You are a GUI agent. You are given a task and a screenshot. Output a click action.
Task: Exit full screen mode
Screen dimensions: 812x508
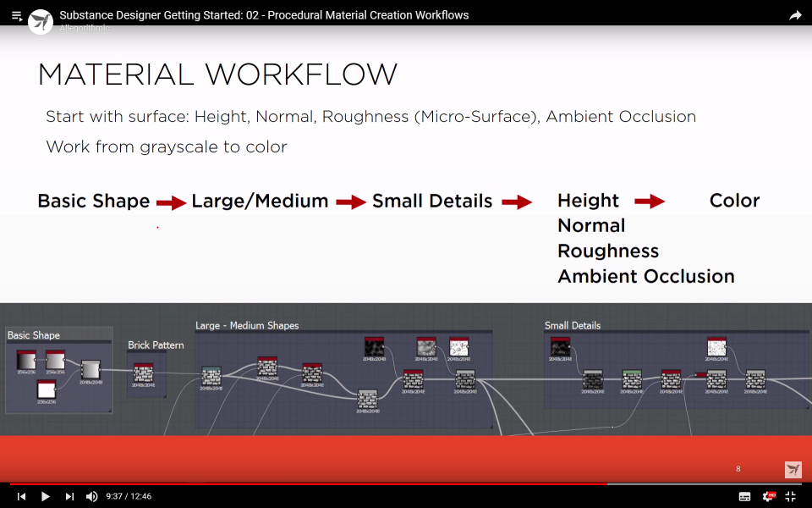coord(791,497)
